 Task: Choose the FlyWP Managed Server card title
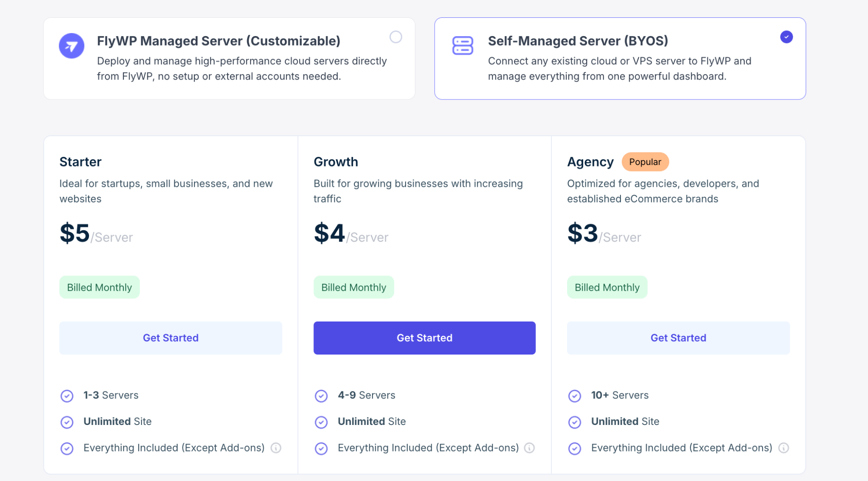(218, 41)
